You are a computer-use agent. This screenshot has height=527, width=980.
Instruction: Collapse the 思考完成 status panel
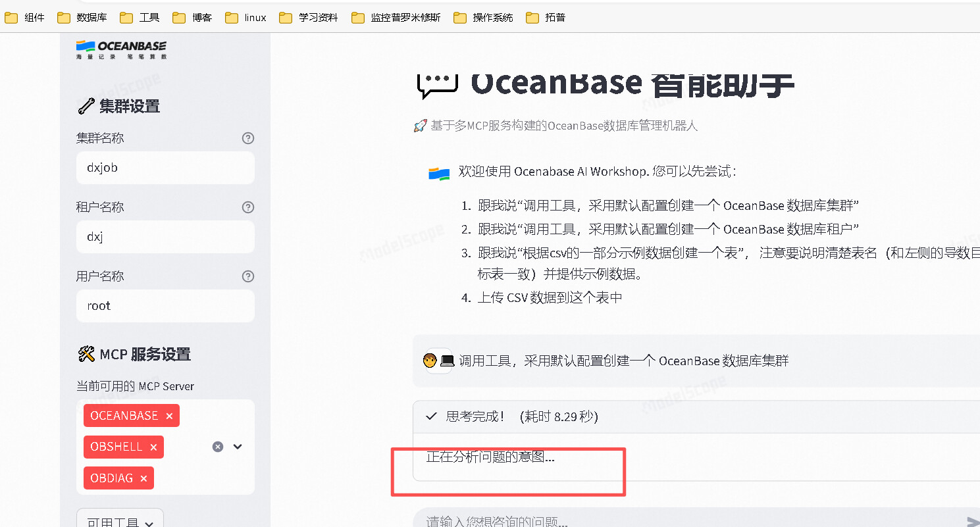(696, 416)
